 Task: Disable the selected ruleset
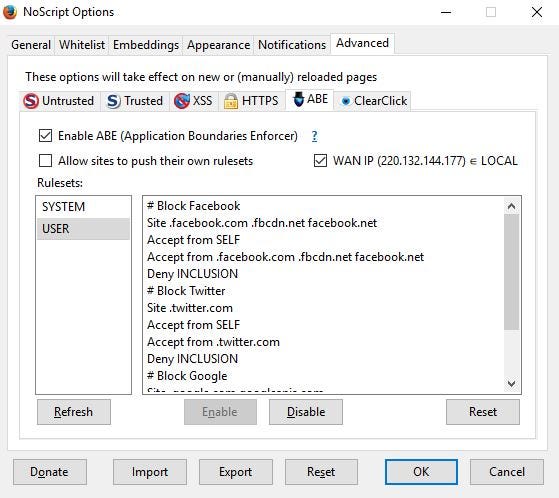[306, 412]
